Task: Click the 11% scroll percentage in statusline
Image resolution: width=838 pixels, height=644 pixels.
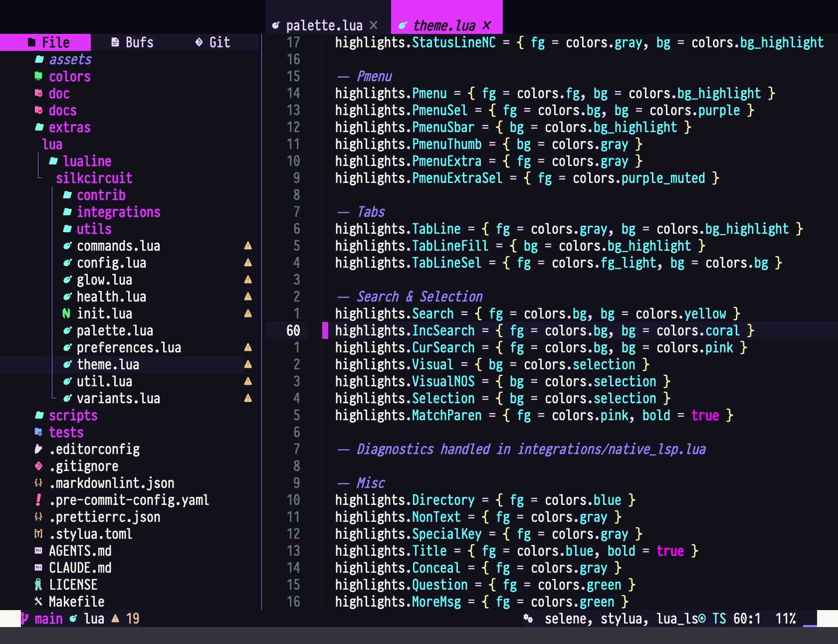Action: click(786, 619)
